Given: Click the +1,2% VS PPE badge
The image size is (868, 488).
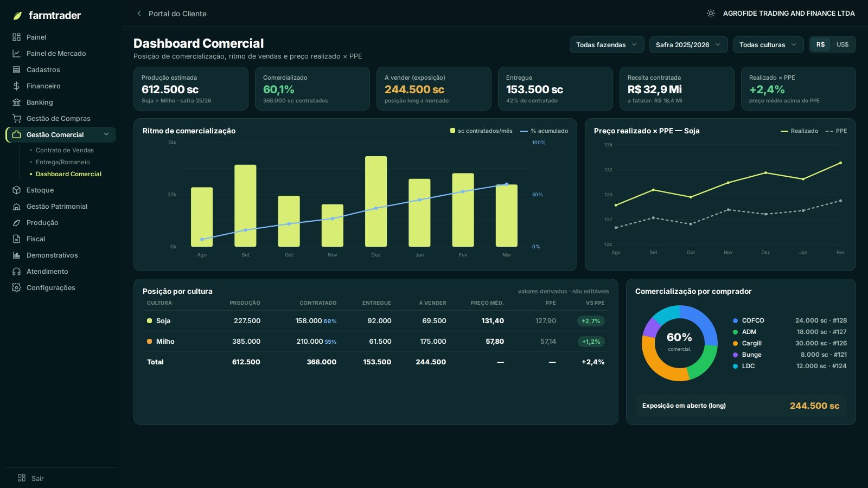Looking at the screenshot, I should (591, 342).
